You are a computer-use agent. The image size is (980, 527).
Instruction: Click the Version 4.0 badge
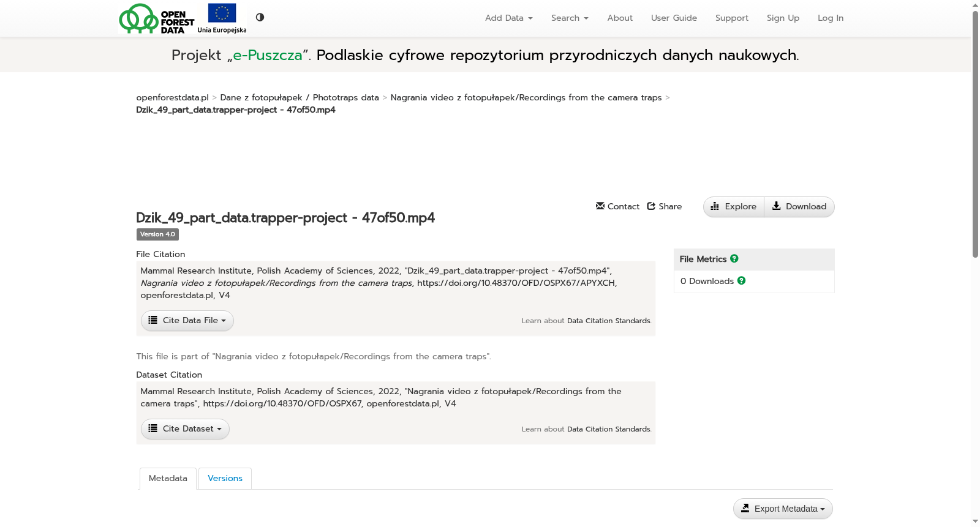coord(157,234)
